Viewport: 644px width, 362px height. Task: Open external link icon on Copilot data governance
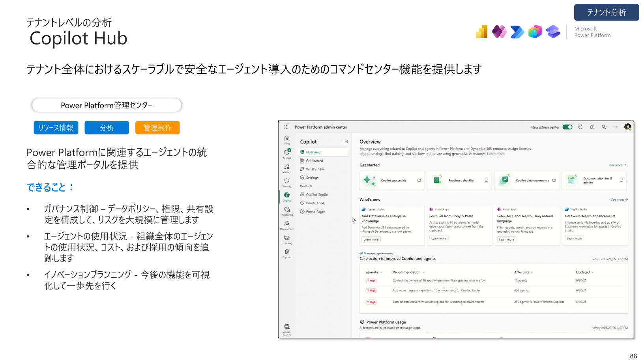point(554,180)
